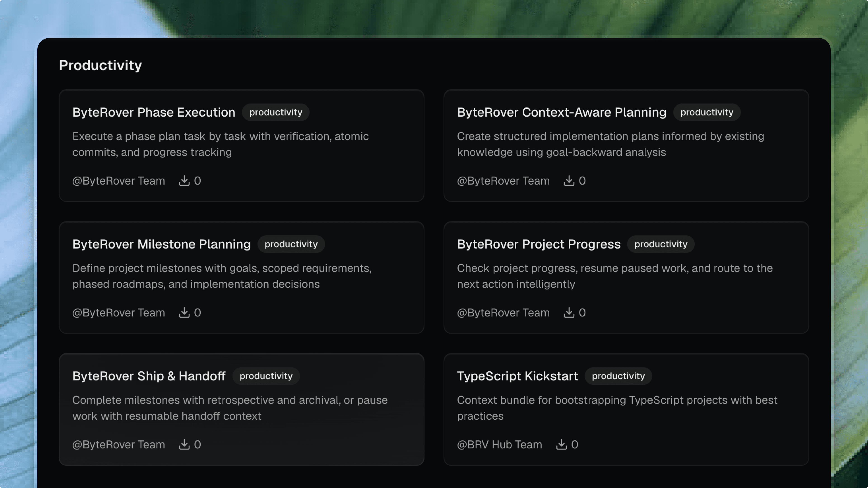Image resolution: width=868 pixels, height=488 pixels.
Task: Click download icon on ByteRover Phase Execution card
Action: (x=184, y=181)
